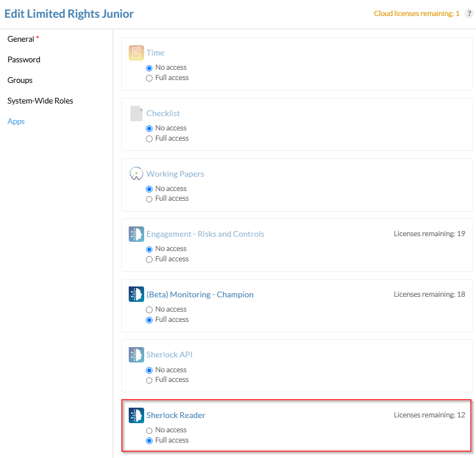Switch to the Password section
The image size is (476, 458).
tap(23, 59)
